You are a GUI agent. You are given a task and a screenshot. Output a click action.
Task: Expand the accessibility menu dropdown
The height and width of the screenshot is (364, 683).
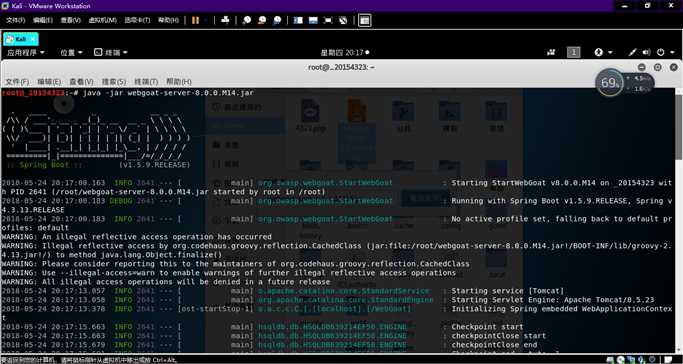tap(604, 52)
